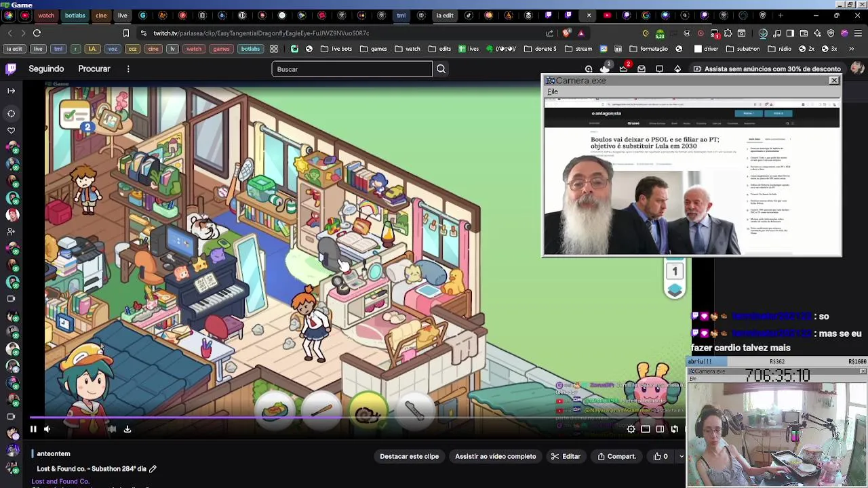This screenshot has height=488, width=868.
Task: Open new browser tab plus button
Action: click(781, 15)
